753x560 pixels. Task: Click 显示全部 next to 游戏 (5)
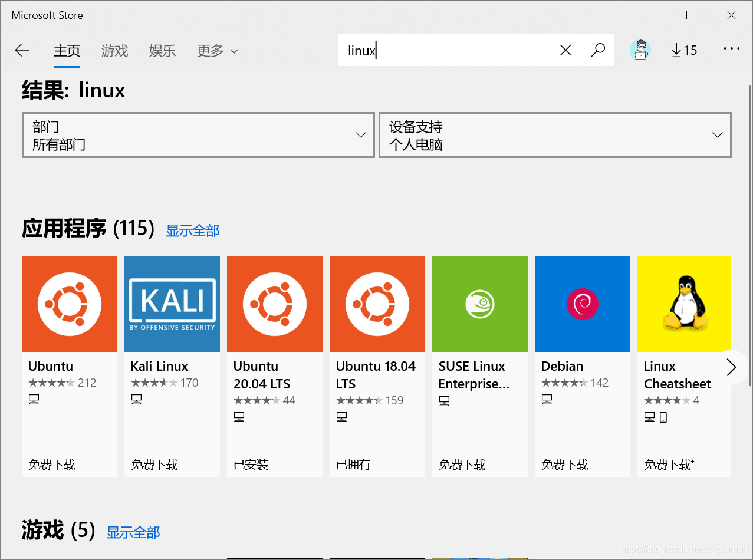pyautogui.click(x=133, y=532)
